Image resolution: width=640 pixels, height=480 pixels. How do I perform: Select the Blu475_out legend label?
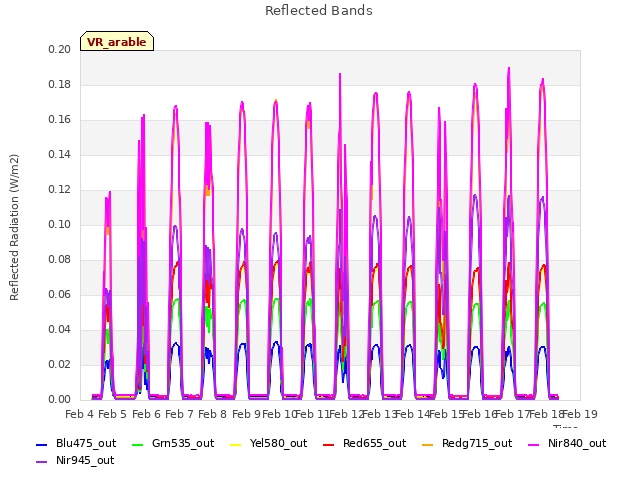coord(86,443)
